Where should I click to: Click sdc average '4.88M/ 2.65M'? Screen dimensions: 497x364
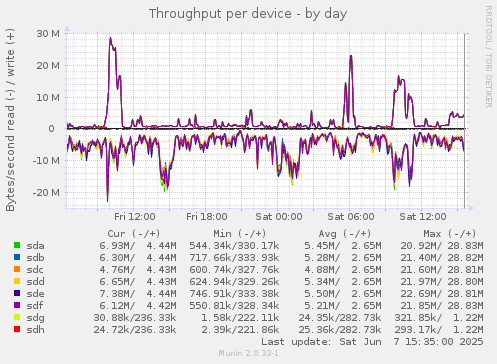[343, 270]
